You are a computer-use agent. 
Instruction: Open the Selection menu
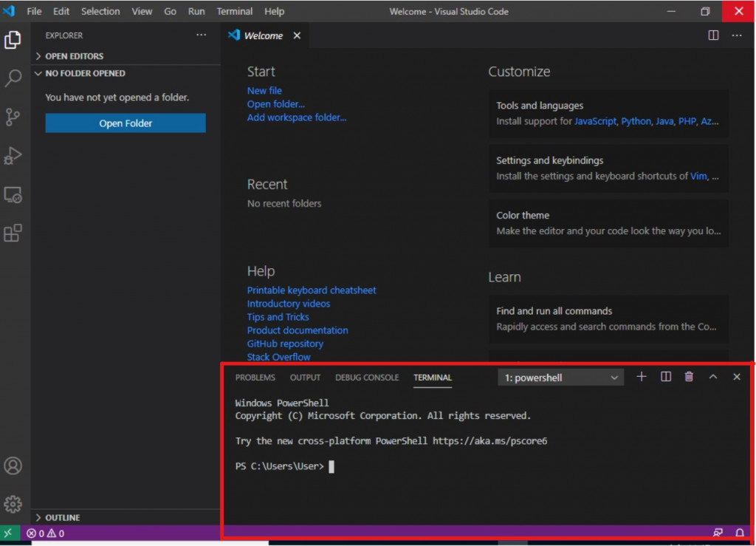100,11
